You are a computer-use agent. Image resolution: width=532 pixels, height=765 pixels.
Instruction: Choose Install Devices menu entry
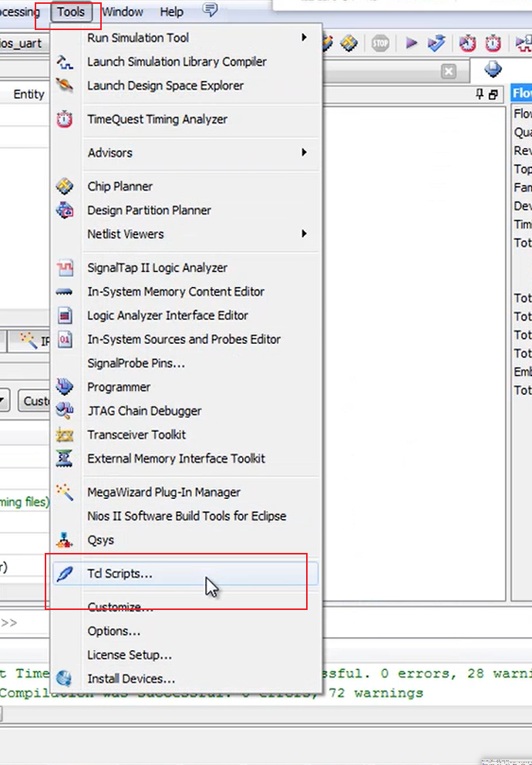tap(186, 679)
